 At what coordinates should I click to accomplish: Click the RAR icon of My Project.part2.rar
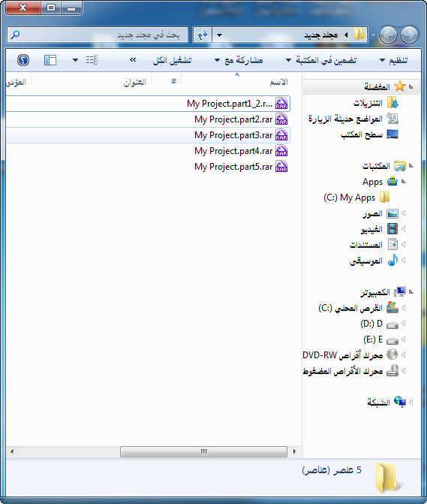281,119
